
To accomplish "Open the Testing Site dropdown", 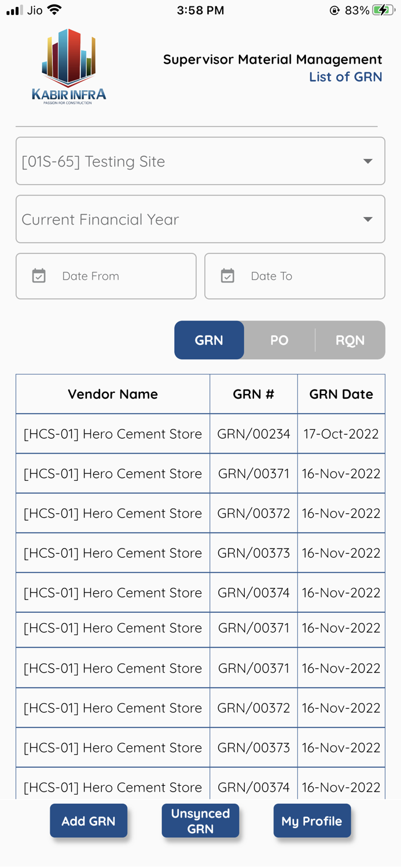I will click(200, 161).
